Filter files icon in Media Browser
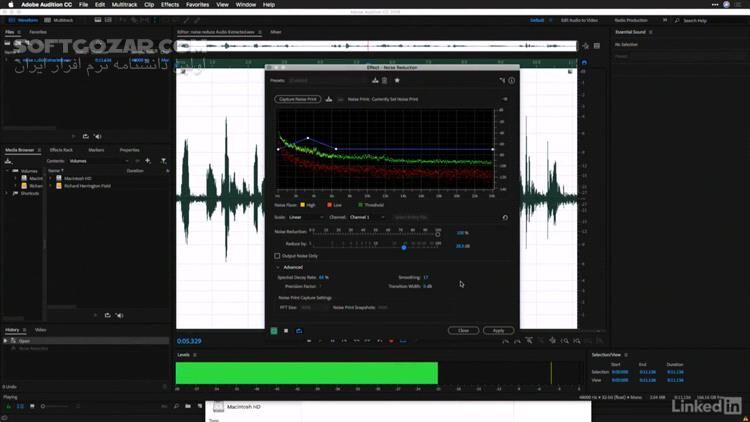The width and height of the screenshot is (750, 422). tap(164, 161)
